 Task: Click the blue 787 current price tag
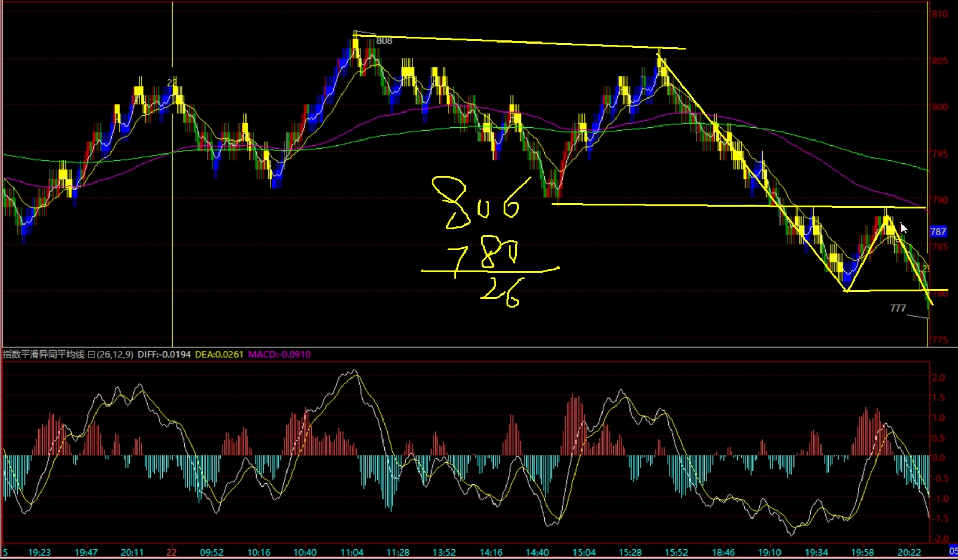pyautogui.click(x=938, y=232)
